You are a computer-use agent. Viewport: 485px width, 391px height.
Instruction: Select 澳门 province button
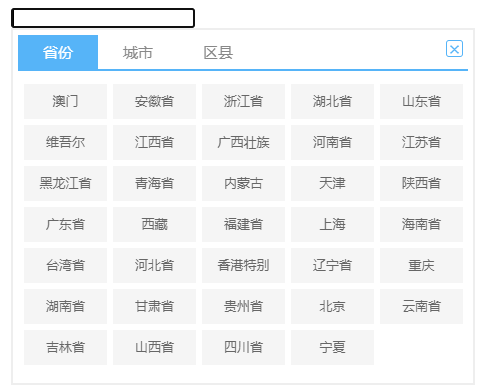click(65, 101)
